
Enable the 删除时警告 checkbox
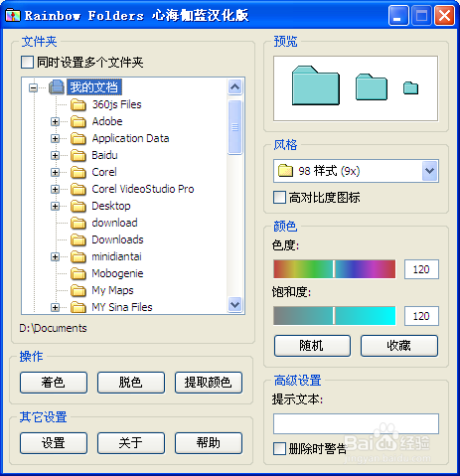coord(279,449)
